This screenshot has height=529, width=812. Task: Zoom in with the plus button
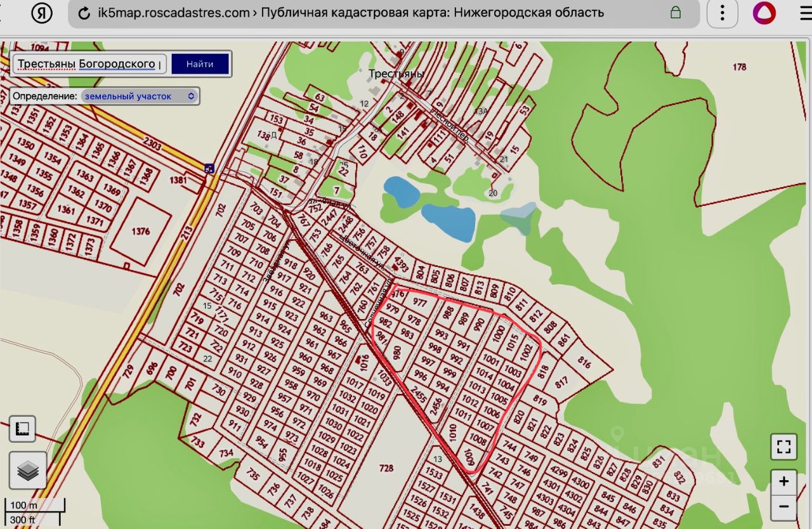[783, 481]
